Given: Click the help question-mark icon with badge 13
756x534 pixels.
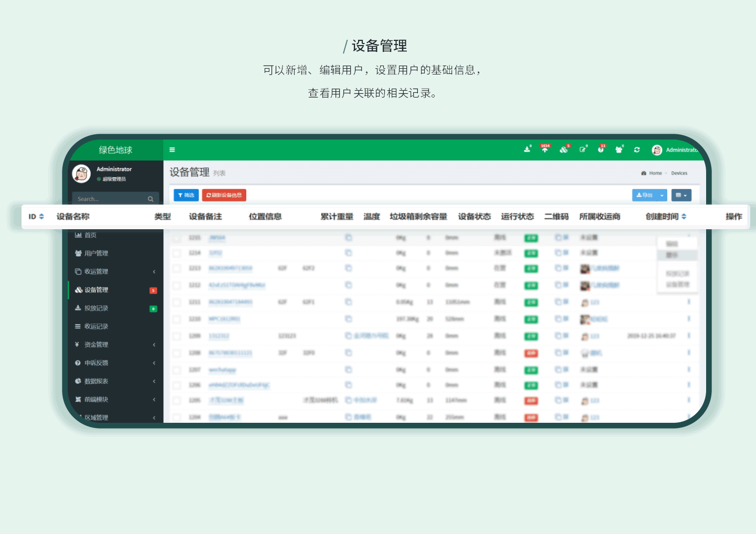Looking at the screenshot, I should (601, 149).
